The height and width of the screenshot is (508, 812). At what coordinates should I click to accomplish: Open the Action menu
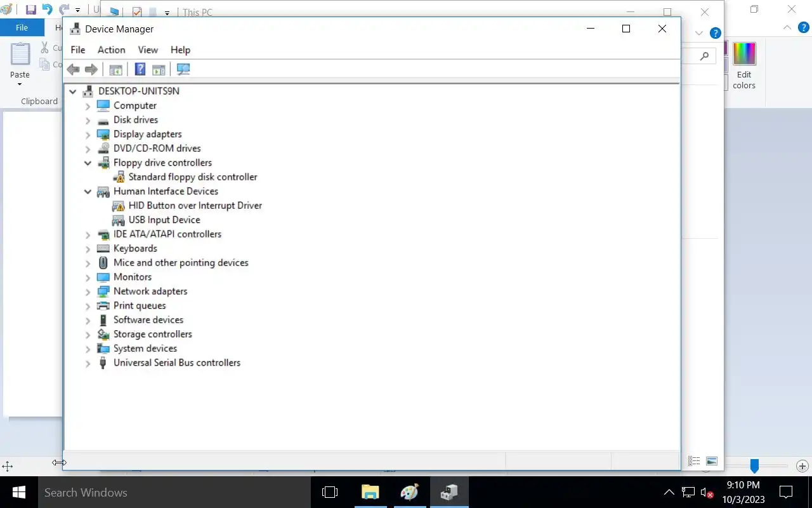pyautogui.click(x=111, y=50)
